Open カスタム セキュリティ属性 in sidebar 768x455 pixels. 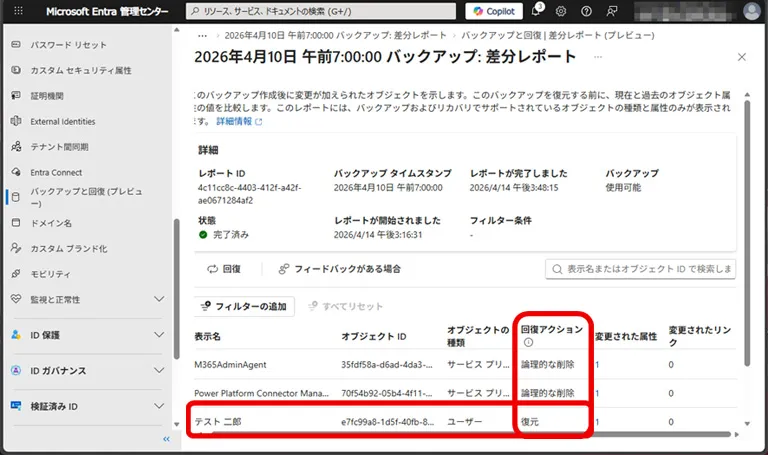pos(81,71)
